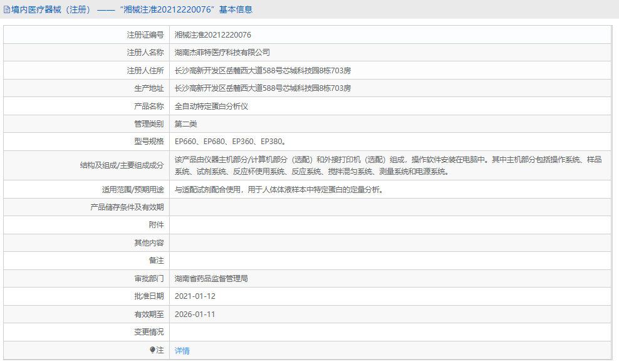Select model specs EP660、EP680、EP360、EP380

point(231,142)
